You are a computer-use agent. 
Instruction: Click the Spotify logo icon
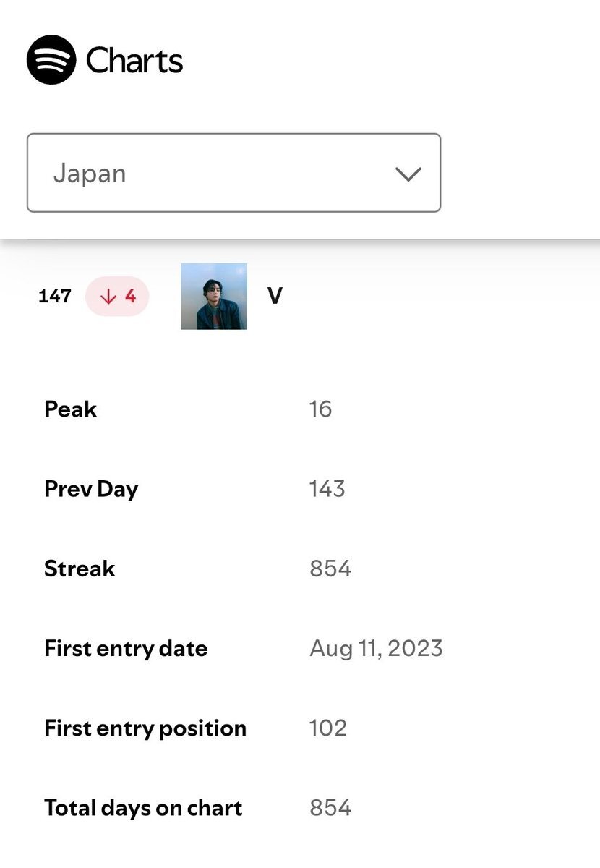(x=51, y=60)
